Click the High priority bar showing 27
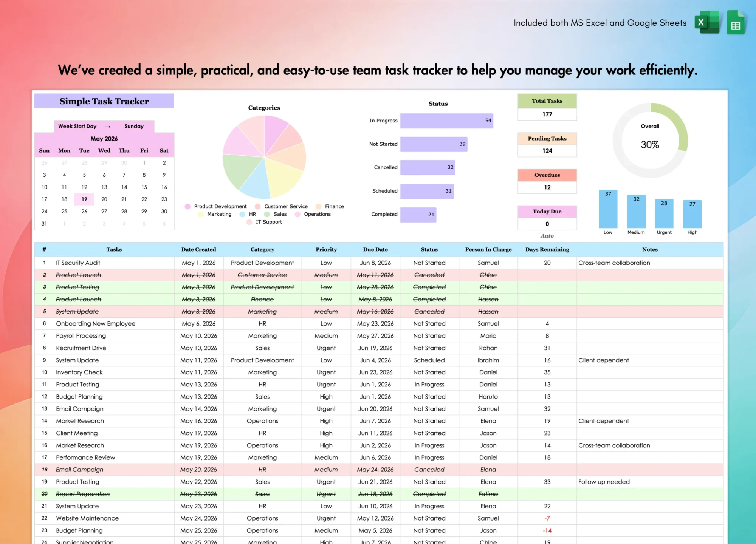 [x=692, y=214]
